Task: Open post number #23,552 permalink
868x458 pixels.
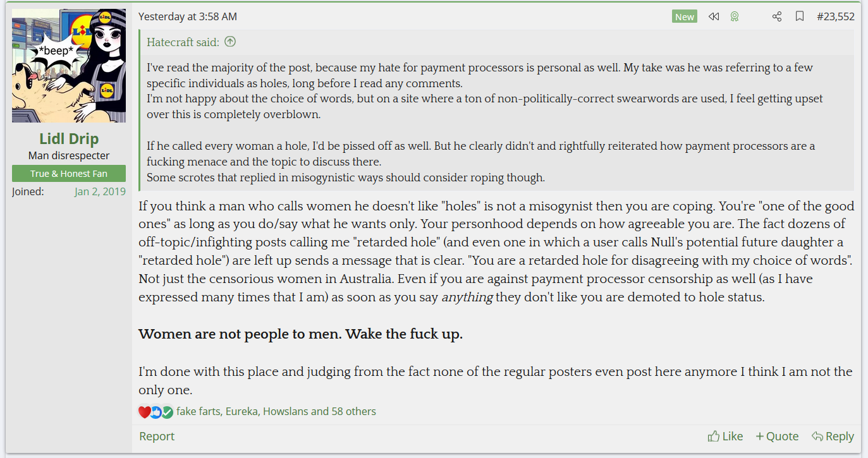Action: tap(835, 17)
